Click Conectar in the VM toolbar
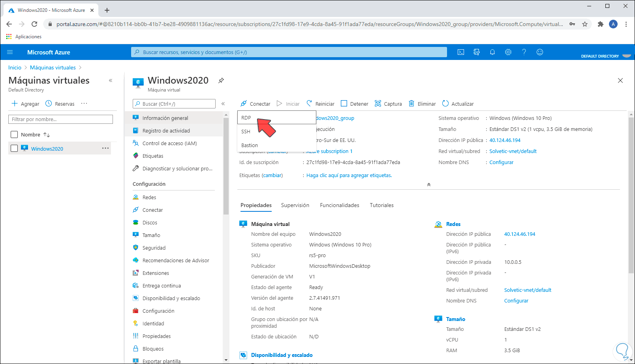The width and height of the screenshot is (635, 364). (x=256, y=104)
